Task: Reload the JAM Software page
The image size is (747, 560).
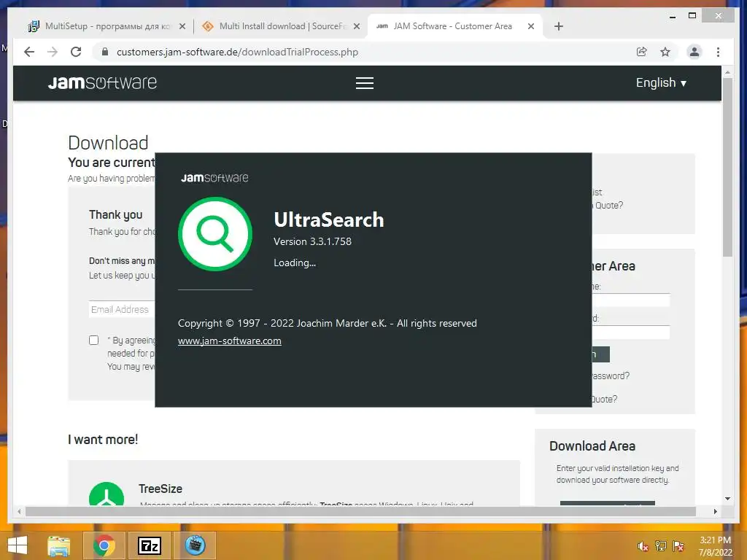Action: (x=76, y=52)
